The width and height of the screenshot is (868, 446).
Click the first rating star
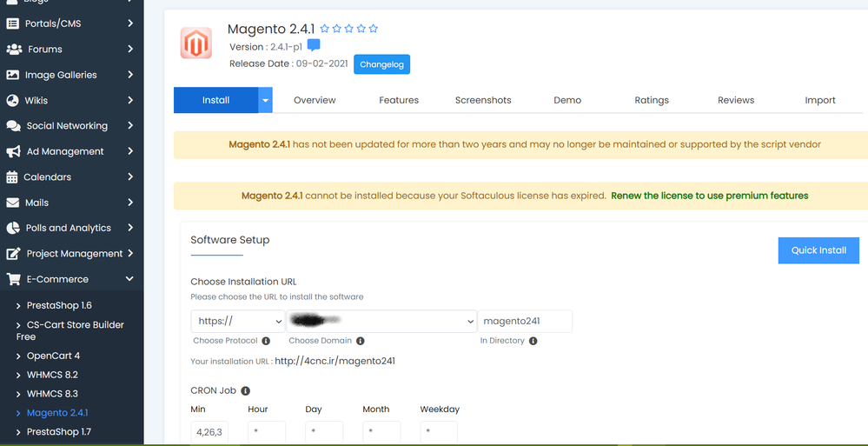click(325, 29)
